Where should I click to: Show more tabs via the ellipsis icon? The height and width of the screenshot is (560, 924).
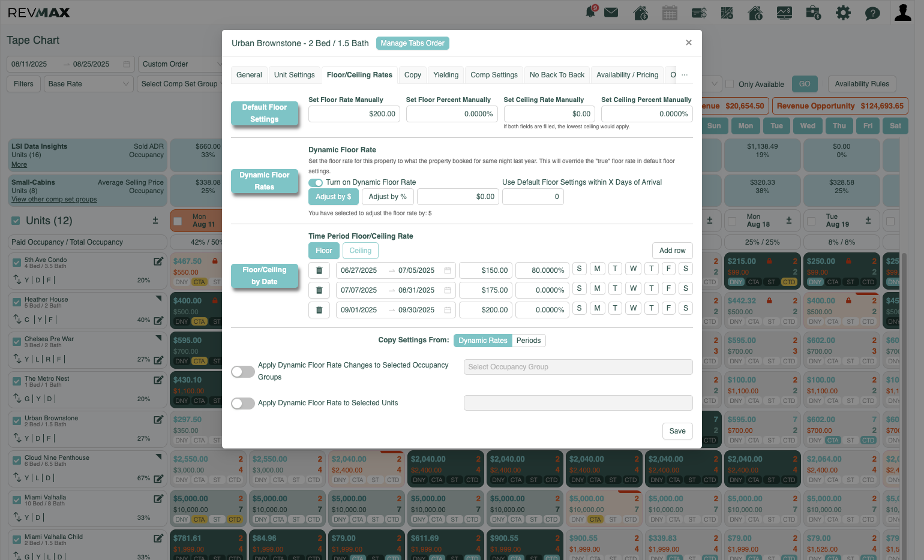click(685, 75)
